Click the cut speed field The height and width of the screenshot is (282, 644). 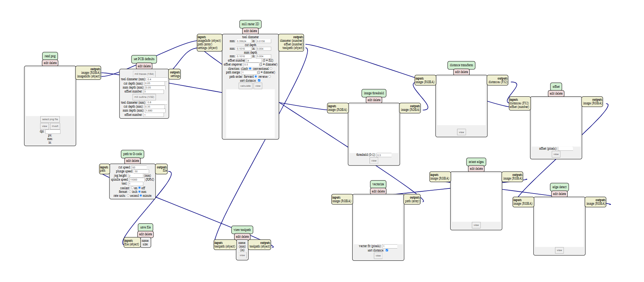(x=139, y=168)
